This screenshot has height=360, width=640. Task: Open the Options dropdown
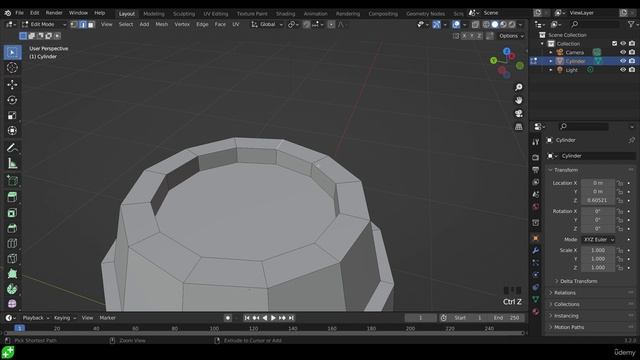[x=511, y=36]
